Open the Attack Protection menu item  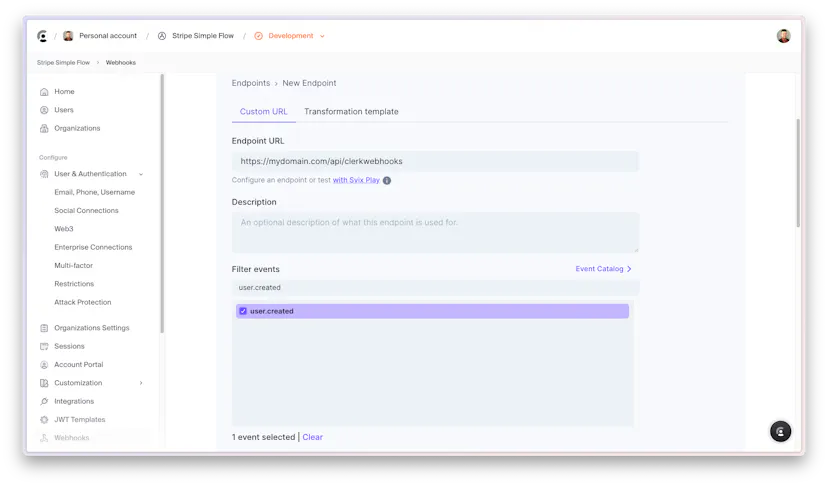[x=83, y=302]
